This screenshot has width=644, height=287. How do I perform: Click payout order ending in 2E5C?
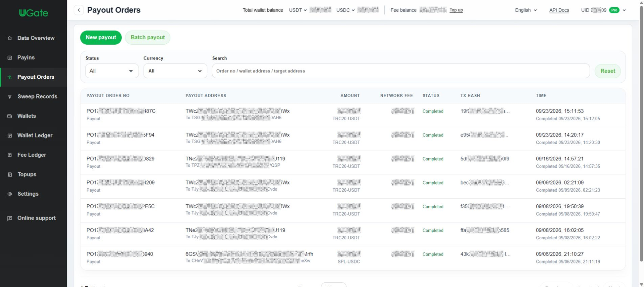tap(120, 206)
